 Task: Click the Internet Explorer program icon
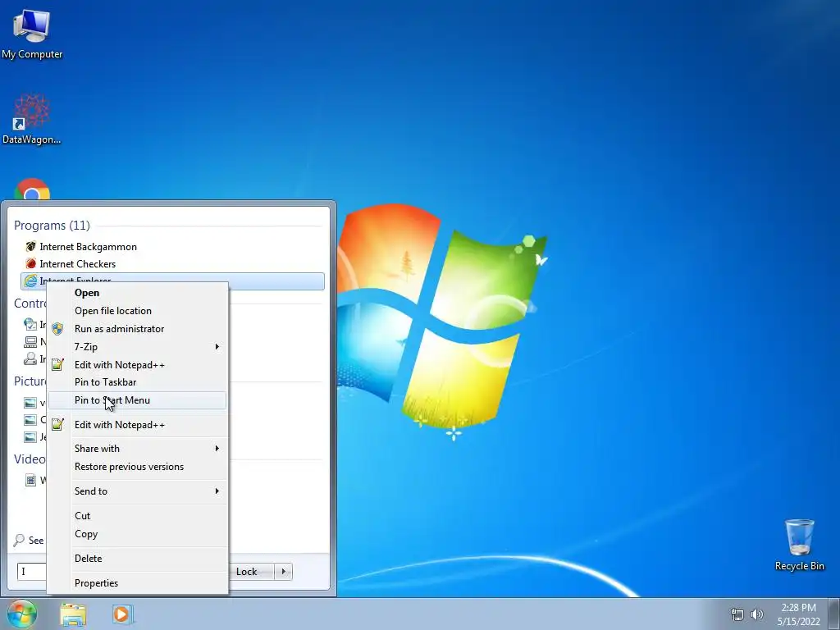coord(30,281)
